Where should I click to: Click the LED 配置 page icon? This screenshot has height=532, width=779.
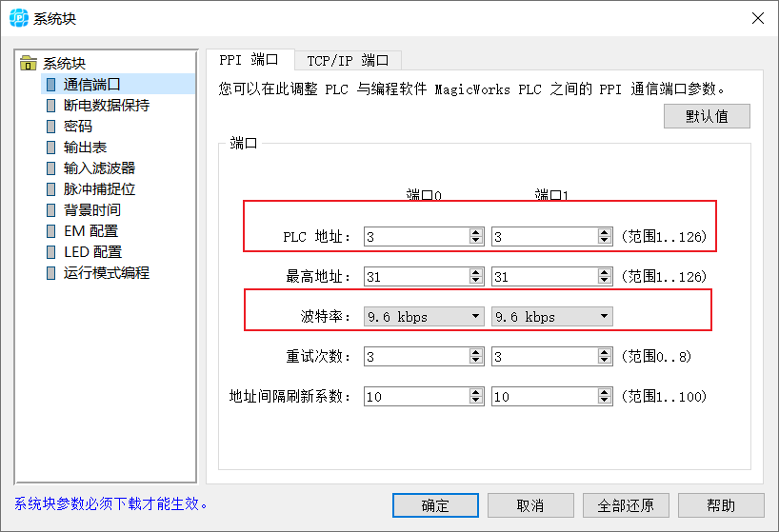(x=50, y=251)
